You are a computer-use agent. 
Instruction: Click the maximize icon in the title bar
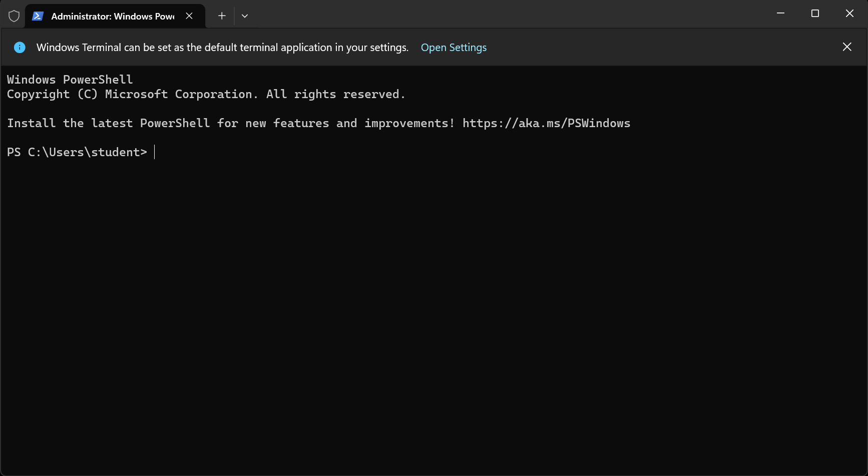(815, 13)
